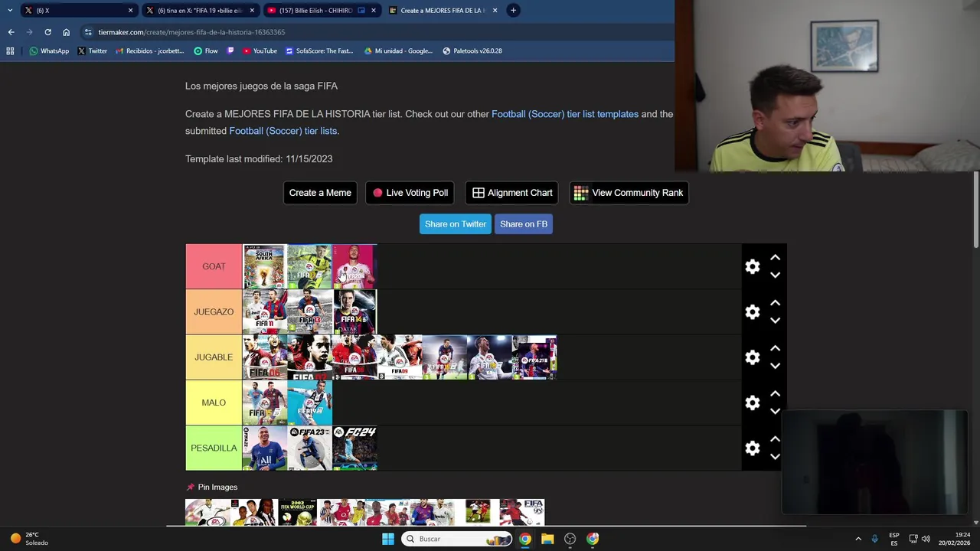
Task: Switch to the 'tina en X: FIFA 19' tab
Action: pyautogui.click(x=199, y=10)
